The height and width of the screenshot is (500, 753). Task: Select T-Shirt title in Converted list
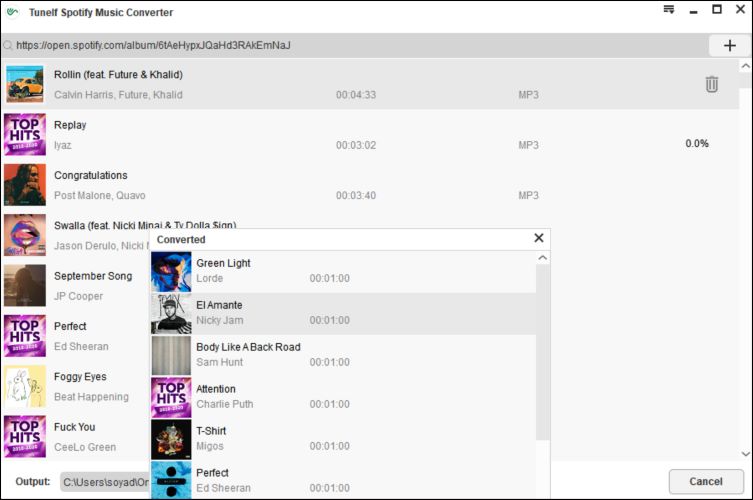[x=211, y=431]
